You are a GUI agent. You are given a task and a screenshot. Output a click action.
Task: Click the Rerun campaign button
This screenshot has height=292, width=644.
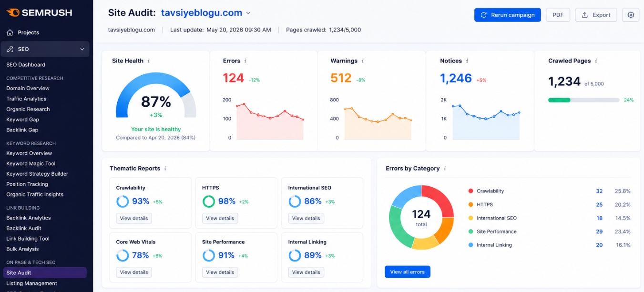tap(508, 15)
